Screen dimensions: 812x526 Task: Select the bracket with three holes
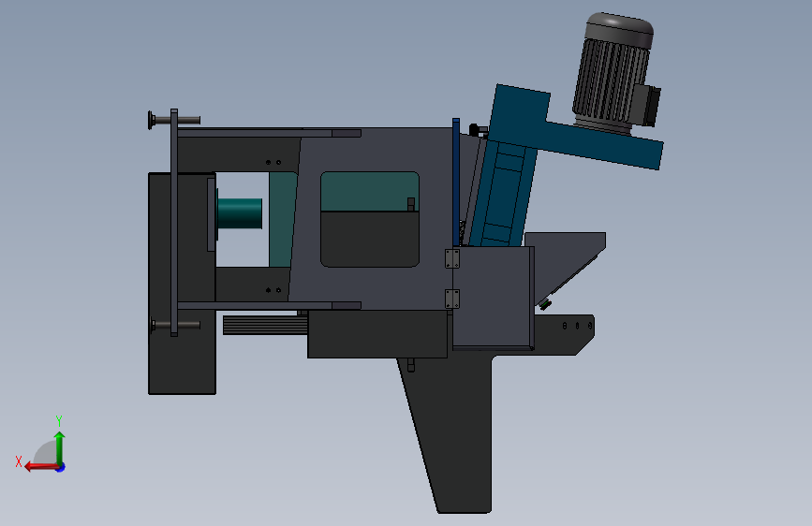tap(565, 334)
